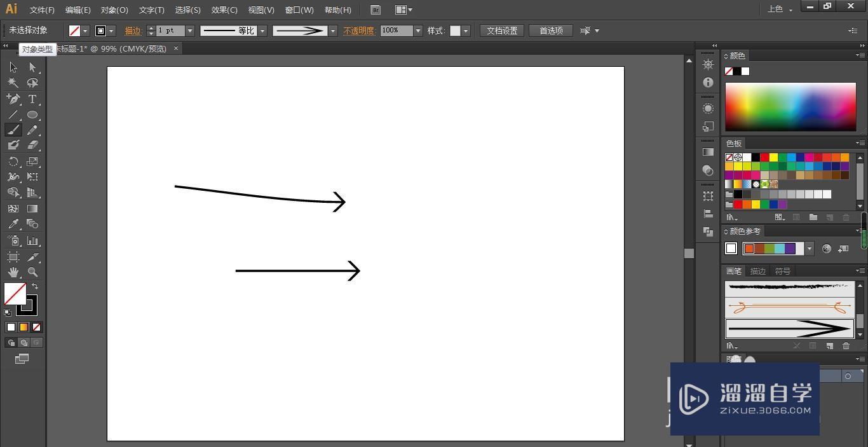Screen dimensions: 868x447
Task: Open fill color dropdown in control bar
Action: 85,31
